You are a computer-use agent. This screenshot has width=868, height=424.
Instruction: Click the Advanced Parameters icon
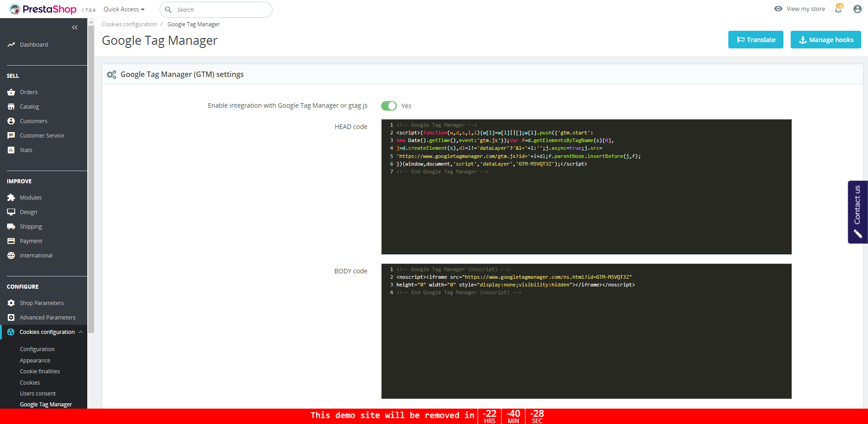pos(11,317)
